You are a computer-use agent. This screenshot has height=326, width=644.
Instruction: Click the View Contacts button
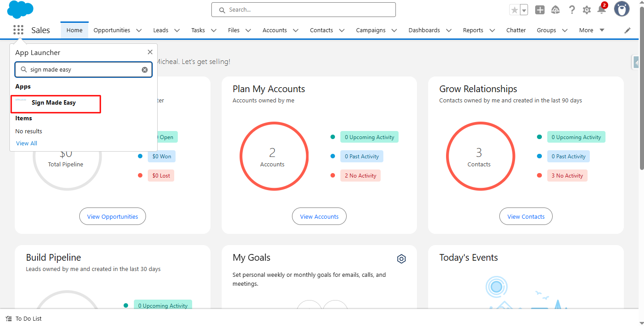coord(526,216)
